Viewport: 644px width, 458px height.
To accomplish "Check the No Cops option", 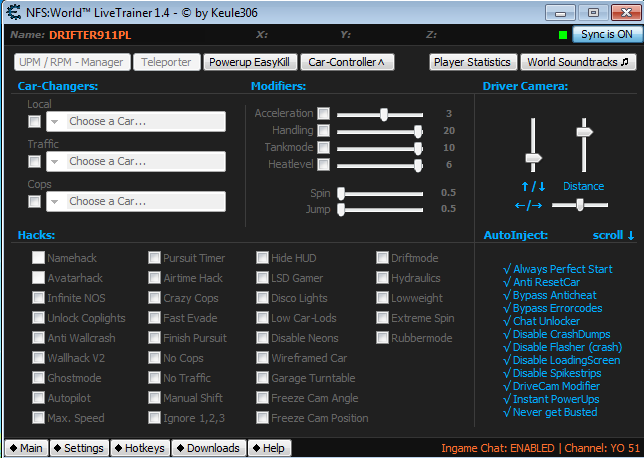I will click(x=154, y=358).
